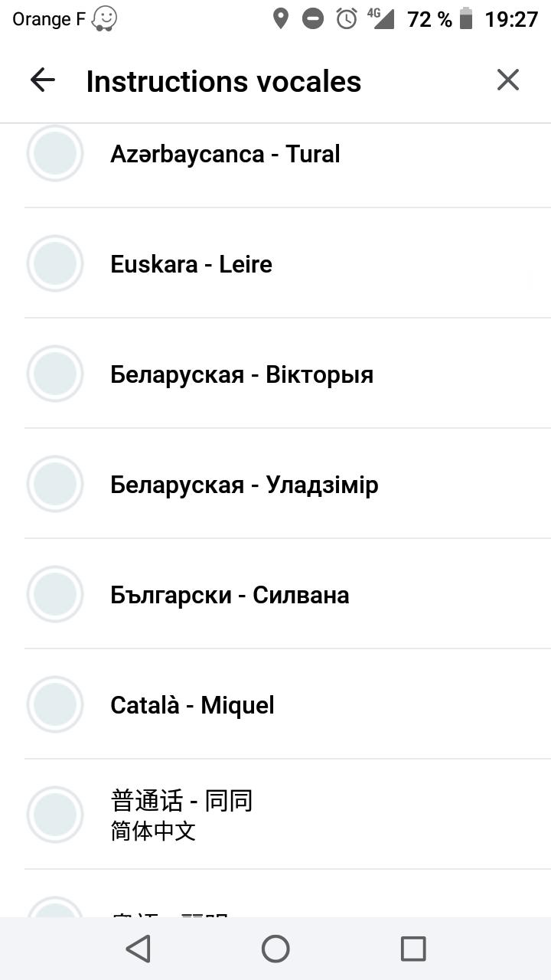Image resolution: width=551 pixels, height=980 pixels.
Task: Tap the alarm clock status icon
Action: coord(347,19)
